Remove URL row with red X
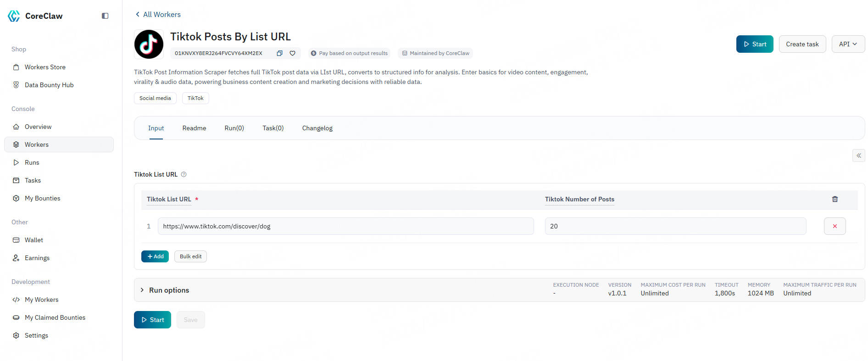Image resolution: width=868 pixels, height=361 pixels. (835, 226)
